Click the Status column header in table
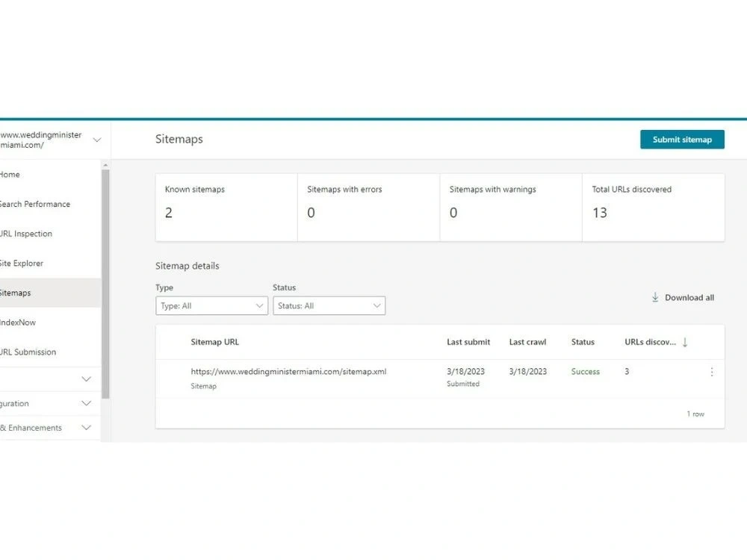This screenshot has width=747, height=560. [583, 342]
